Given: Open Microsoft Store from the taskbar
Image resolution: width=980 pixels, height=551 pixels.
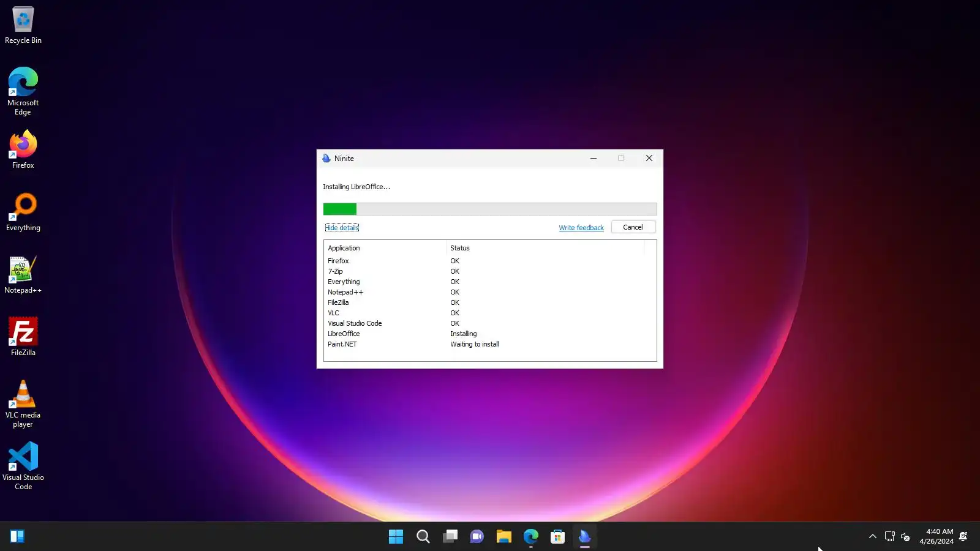Looking at the screenshot, I should pyautogui.click(x=557, y=537).
